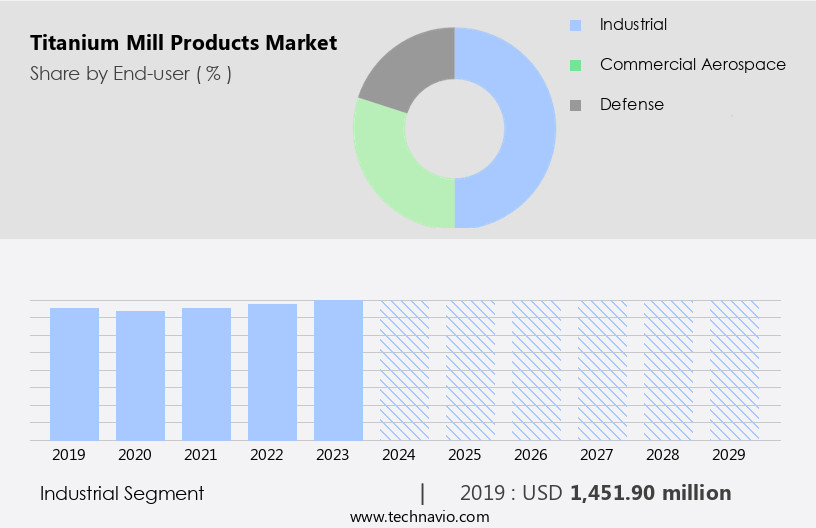Click the USD 1,451.90 million value
Image resolution: width=816 pixels, height=528 pixels.
pos(650,493)
